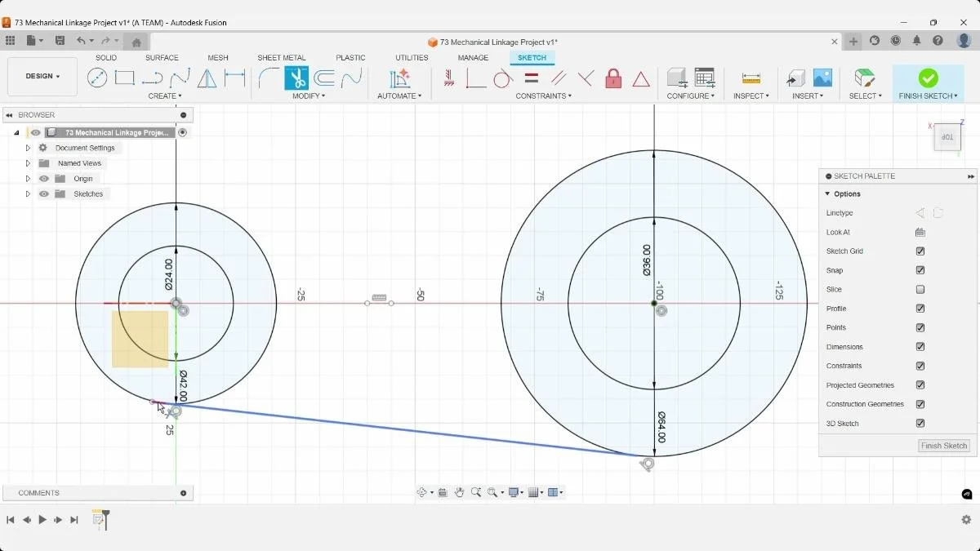The width and height of the screenshot is (980, 551).
Task: Switch to the UTILITIES tab
Action: tap(412, 58)
